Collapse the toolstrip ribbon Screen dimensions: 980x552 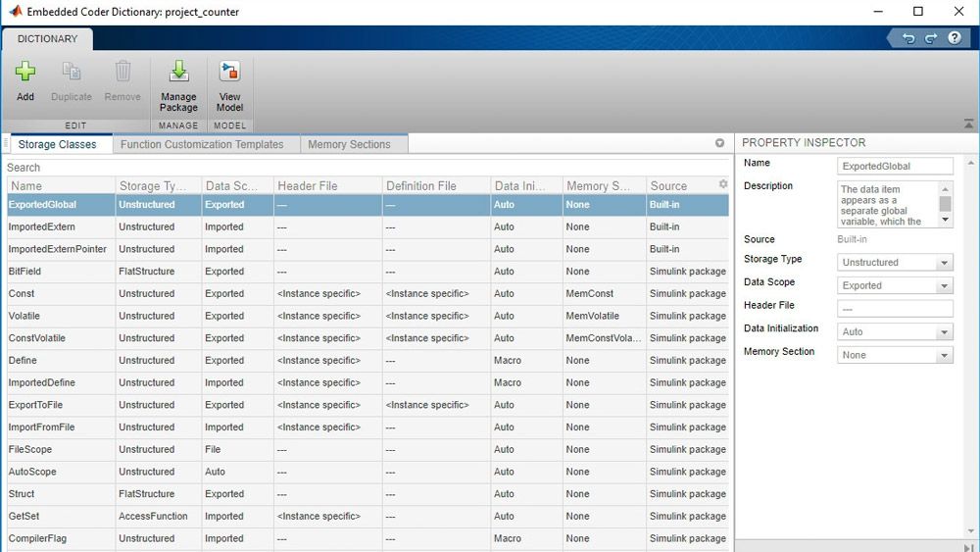click(968, 124)
